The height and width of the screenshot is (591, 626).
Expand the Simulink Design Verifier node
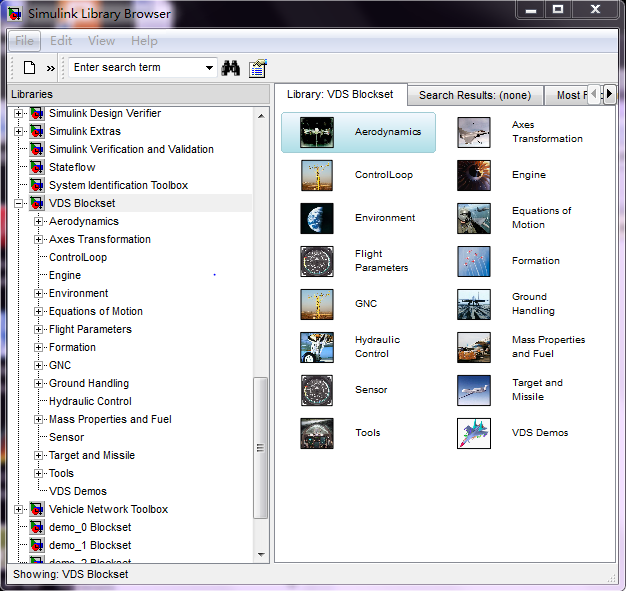coord(18,113)
